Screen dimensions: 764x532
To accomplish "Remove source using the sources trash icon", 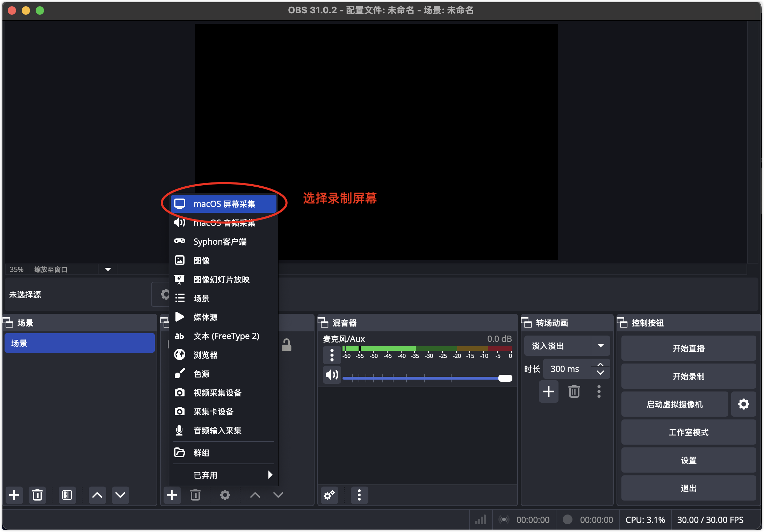I will tap(195, 495).
